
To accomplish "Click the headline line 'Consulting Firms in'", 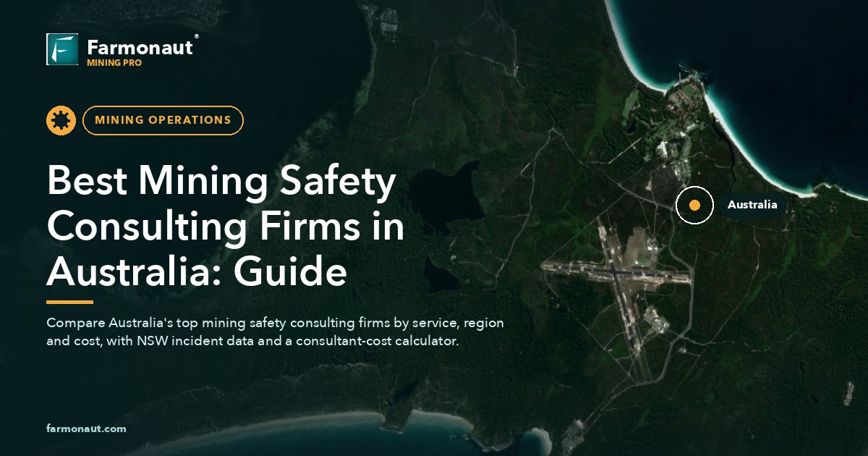I will click(226, 227).
